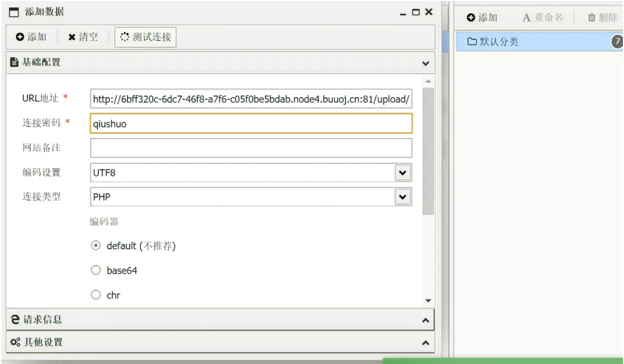Viewport: 624px width, 364px height.
Task: Select the default (不推荐) encoder radio button
Action: click(x=96, y=246)
